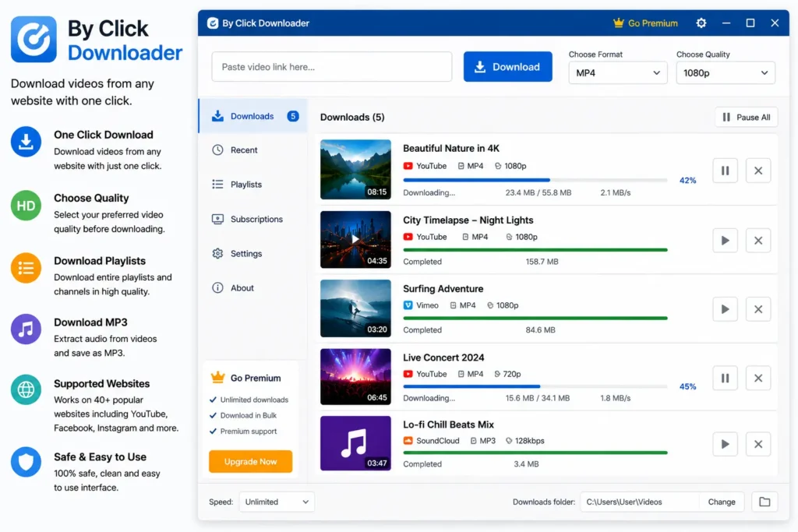
Task: Click the 158.7 MB file size text
Action: pyautogui.click(x=542, y=262)
